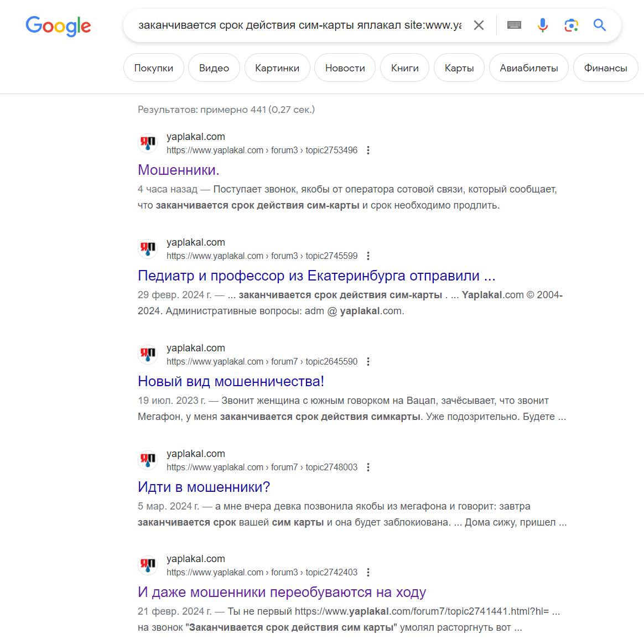The image size is (644, 644).
Task: Open the Новый вид мошенничества! link
Action: [231, 381]
